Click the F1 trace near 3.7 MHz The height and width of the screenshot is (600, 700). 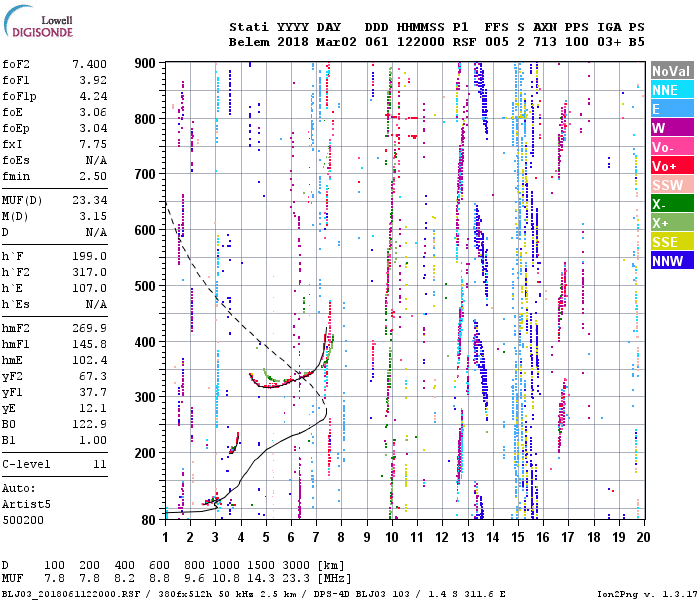(234, 444)
